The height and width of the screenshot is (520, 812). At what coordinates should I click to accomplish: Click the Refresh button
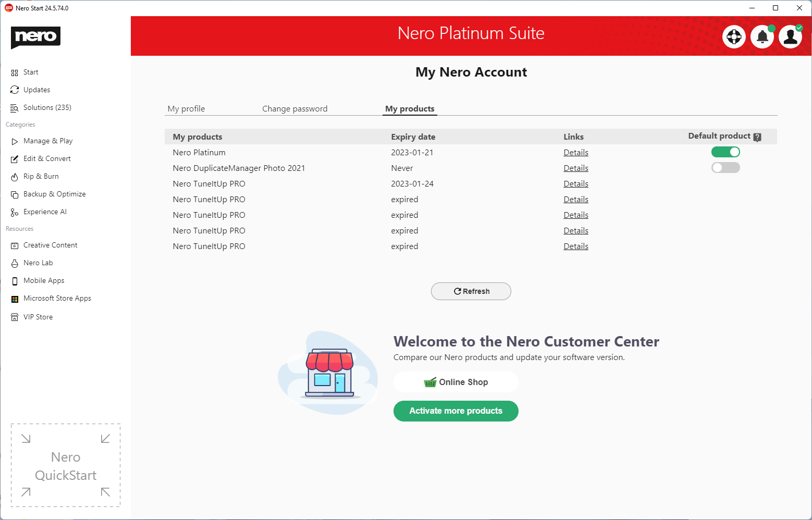[471, 291]
